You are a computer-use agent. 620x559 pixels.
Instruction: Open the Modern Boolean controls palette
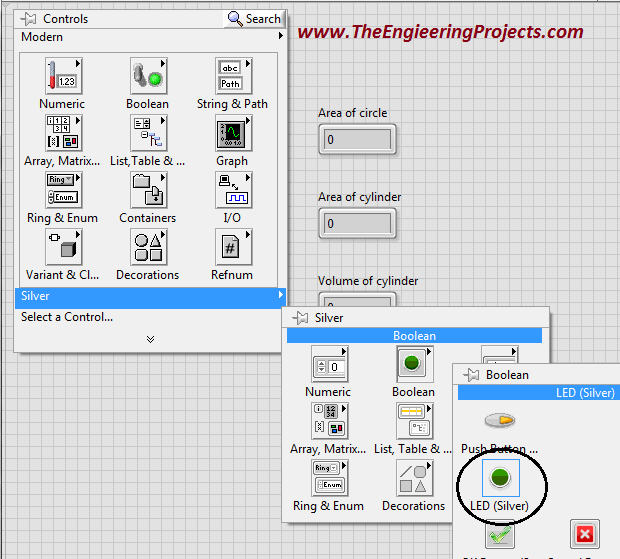point(148,76)
